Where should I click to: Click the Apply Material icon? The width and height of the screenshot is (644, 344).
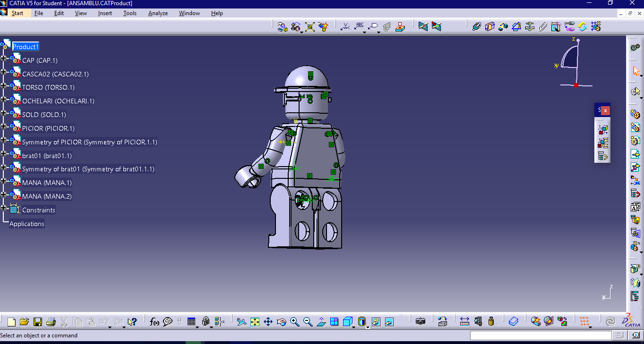point(514,322)
